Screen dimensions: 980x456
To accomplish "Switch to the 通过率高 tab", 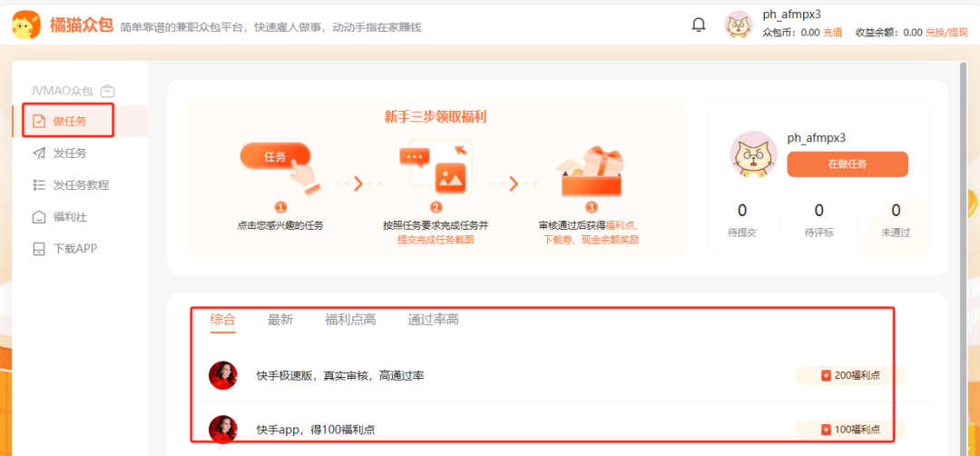I will tap(433, 320).
